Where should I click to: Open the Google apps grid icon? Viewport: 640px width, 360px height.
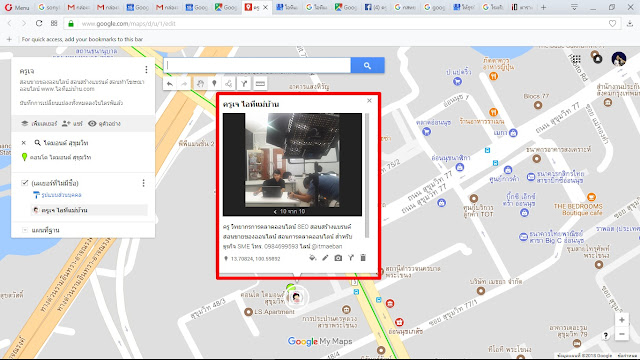[576, 59]
